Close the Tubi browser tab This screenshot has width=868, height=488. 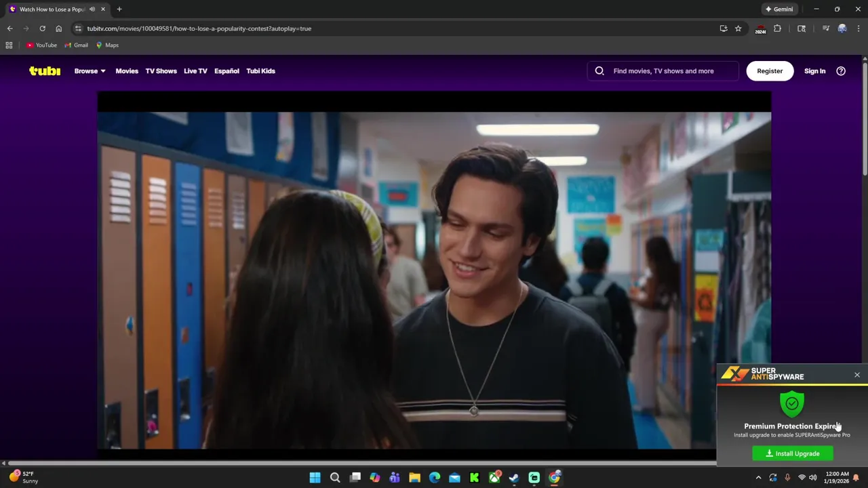tap(103, 9)
